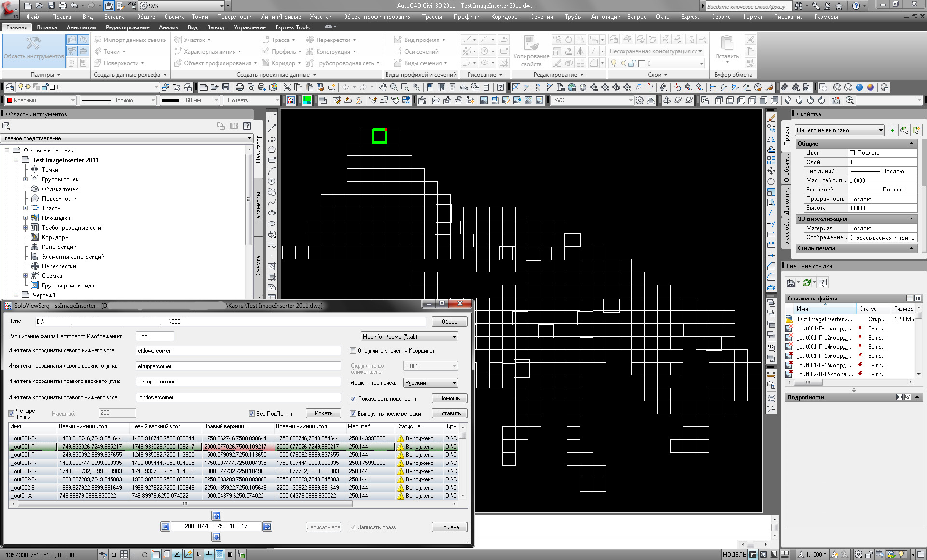Click the Print icon in toolbar
The width and height of the screenshot is (927, 560).
click(239, 87)
